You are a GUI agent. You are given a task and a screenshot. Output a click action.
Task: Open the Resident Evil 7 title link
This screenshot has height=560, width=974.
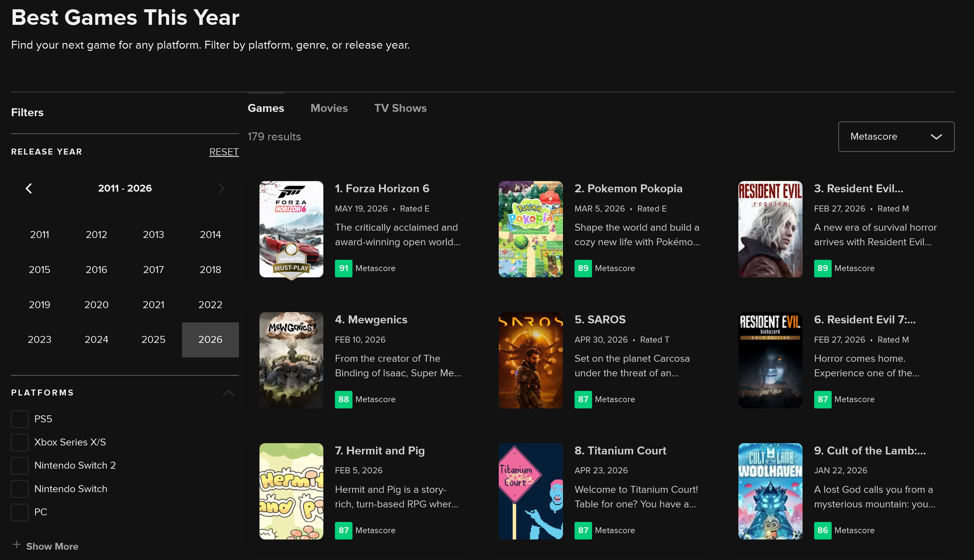(x=865, y=320)
